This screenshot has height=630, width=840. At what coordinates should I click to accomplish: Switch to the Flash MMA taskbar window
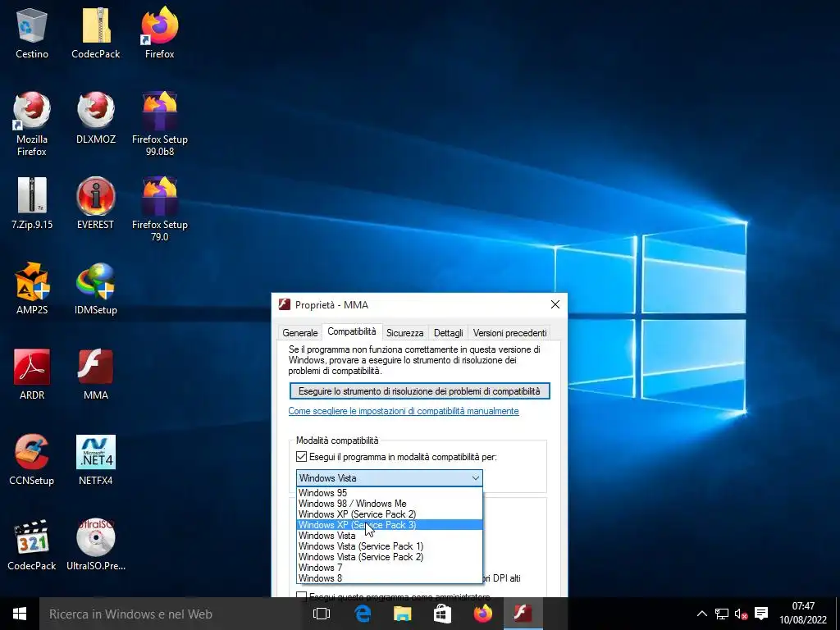[523, 614]
